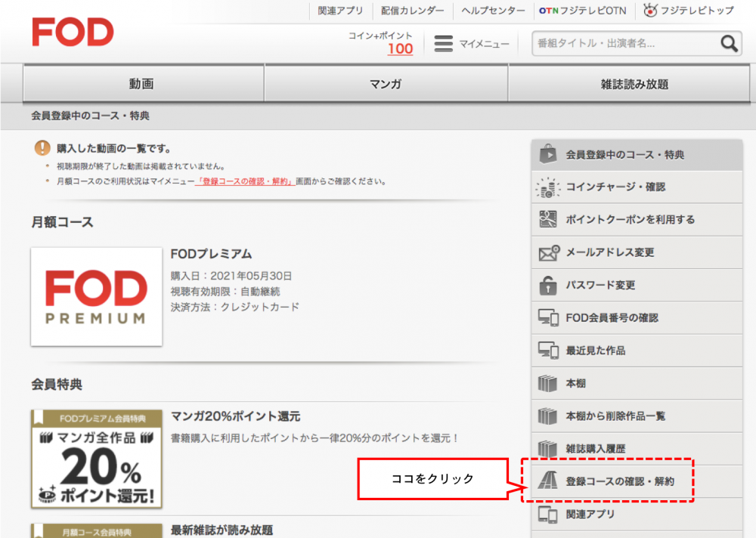Image resolution: width=756 pixels, height=538 pixels.
Task: Click the padlock icon for パスワード変更
Action: point(547,285)
